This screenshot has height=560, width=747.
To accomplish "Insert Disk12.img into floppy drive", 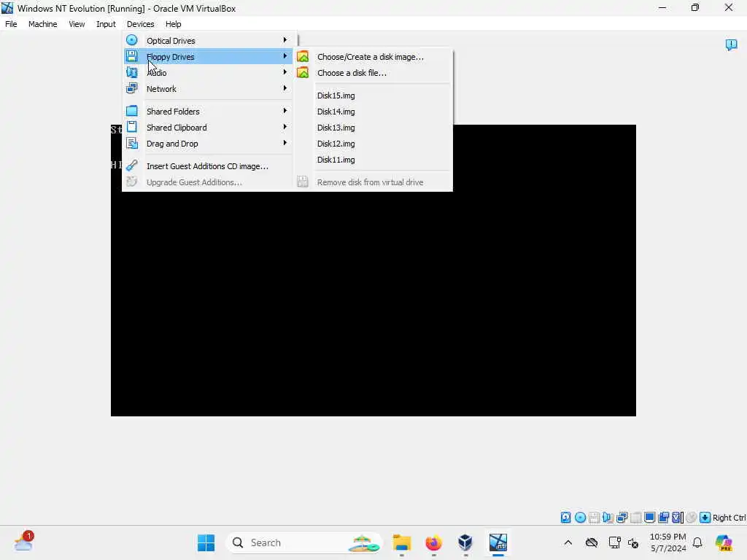I will pyautogui.click(x=373, y=144).
